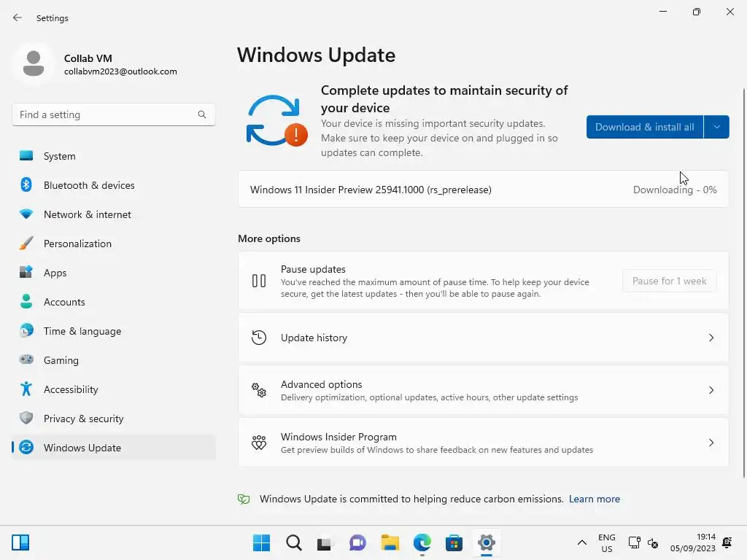The image size is (747, 560).
Task: Open Microsoft Store from taskbar
Action: (454, 542)
